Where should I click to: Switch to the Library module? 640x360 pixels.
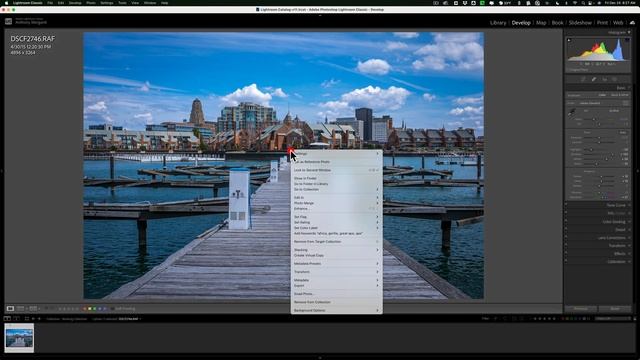click(x=498, y=23)
